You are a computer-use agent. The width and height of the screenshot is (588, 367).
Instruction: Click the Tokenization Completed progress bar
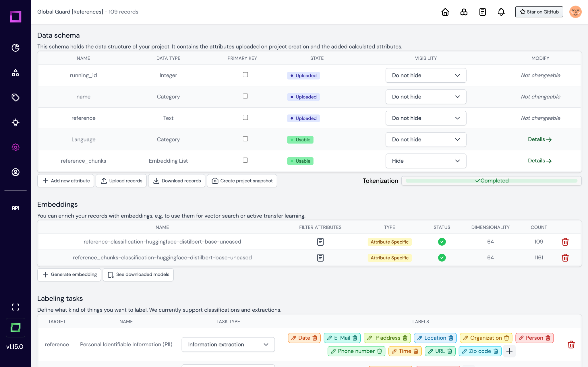[x=492, y=180]
